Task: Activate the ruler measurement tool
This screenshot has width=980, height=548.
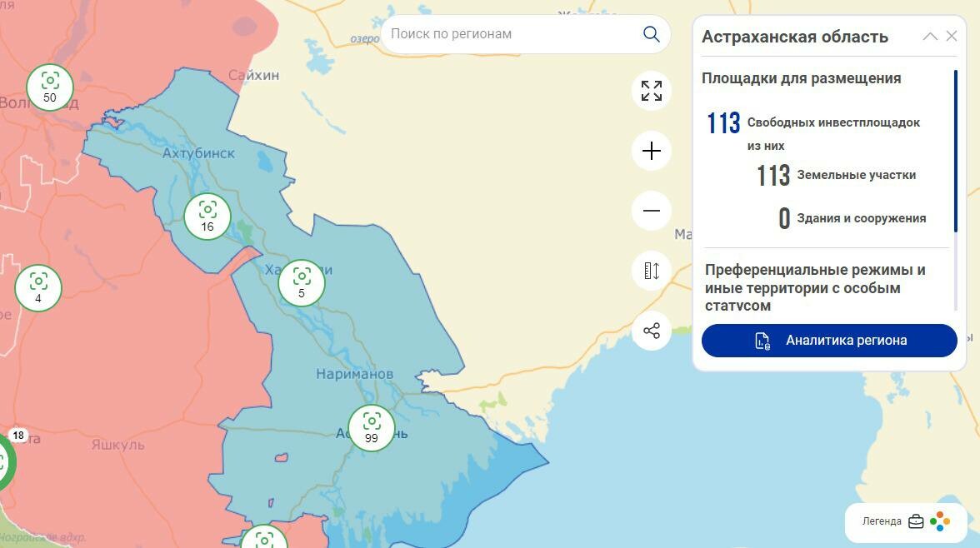Action: [x=652, y=271]
